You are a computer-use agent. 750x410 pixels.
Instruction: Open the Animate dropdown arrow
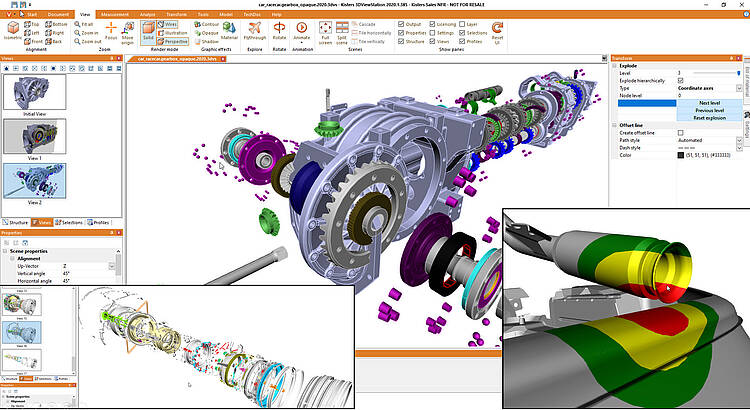click(x=301, y=43)
